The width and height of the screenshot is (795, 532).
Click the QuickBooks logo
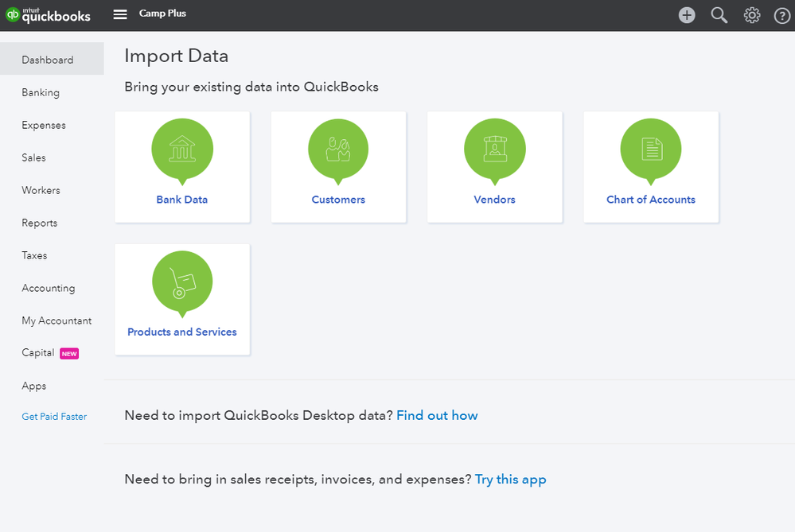[x=49, y=15]
